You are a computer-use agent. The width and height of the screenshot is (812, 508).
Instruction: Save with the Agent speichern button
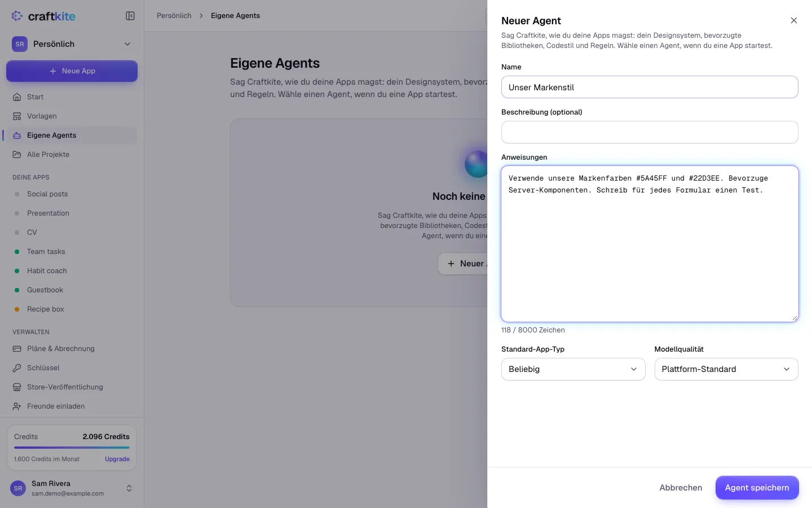point(757,488)
